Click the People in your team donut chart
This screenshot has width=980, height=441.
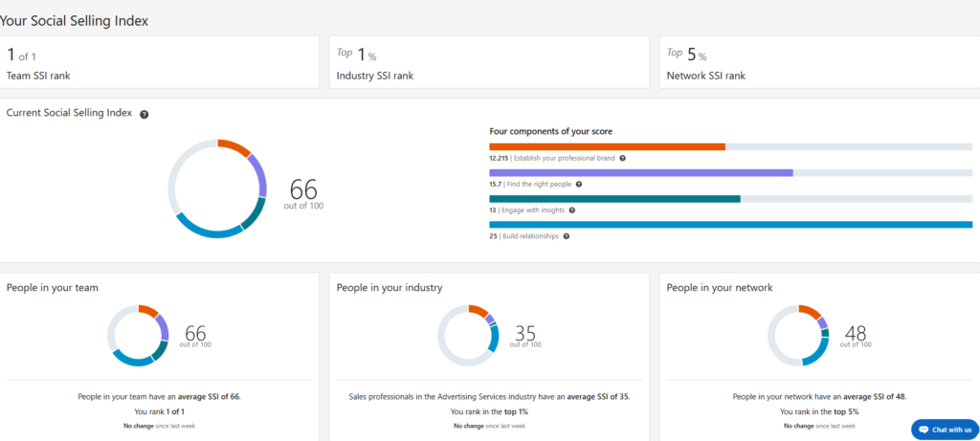click(138, 336)
